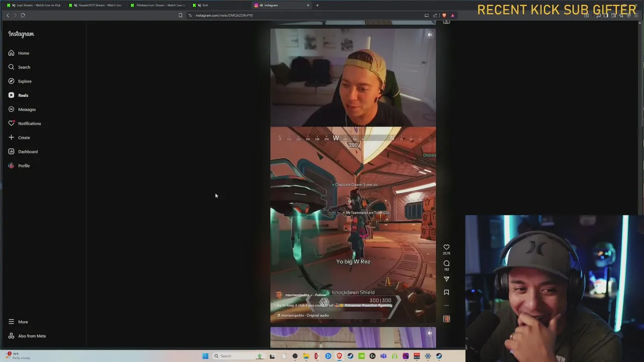Screen dimensions: 644x362
Task: Reload the page with the refresh icon
Action: coord(23,15)
